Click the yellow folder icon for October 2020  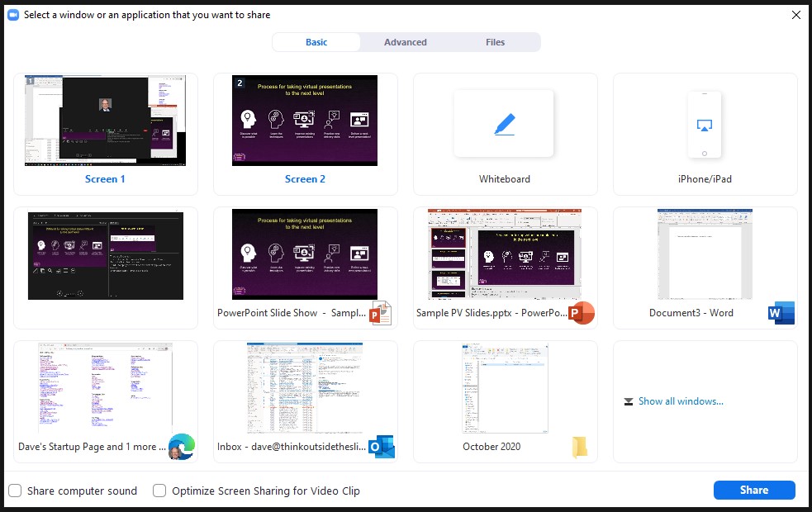pyautogui.click(x=580, y=447)
